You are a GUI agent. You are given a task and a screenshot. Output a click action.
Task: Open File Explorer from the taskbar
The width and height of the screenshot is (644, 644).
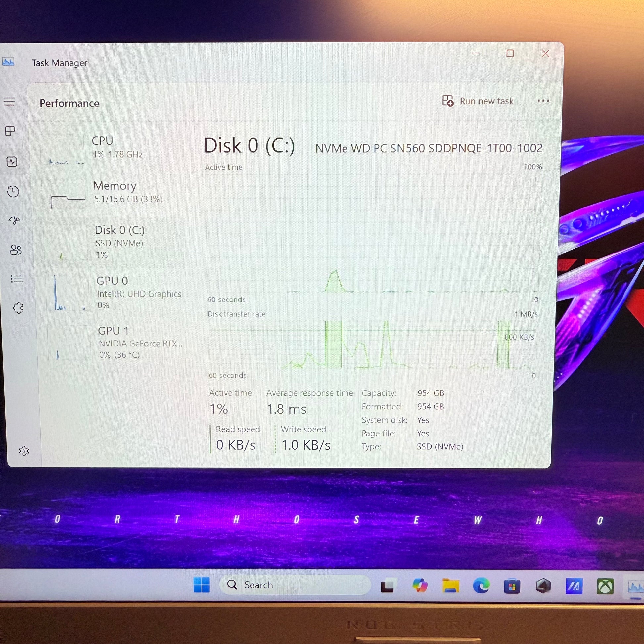tap(451, 586)
